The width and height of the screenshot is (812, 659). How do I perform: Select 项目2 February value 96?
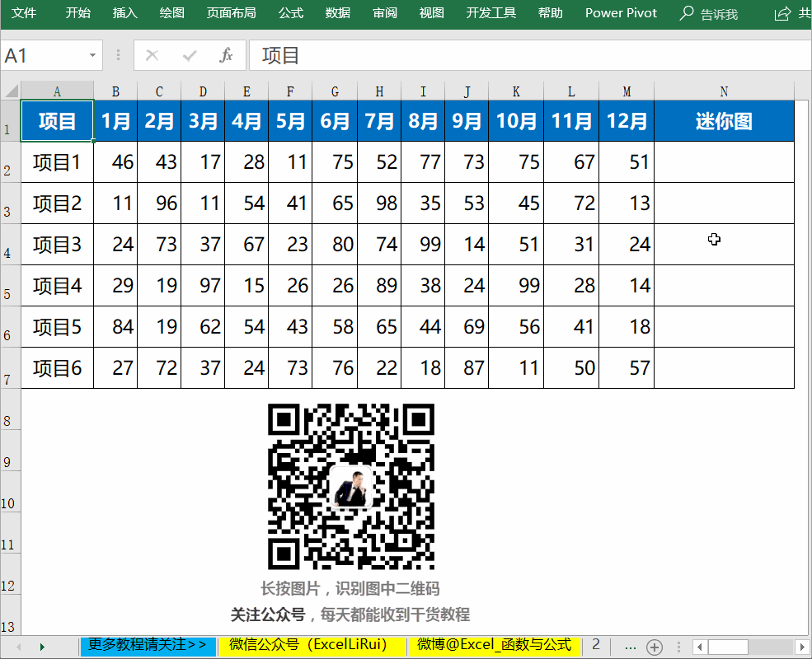(x=159, y=203)
